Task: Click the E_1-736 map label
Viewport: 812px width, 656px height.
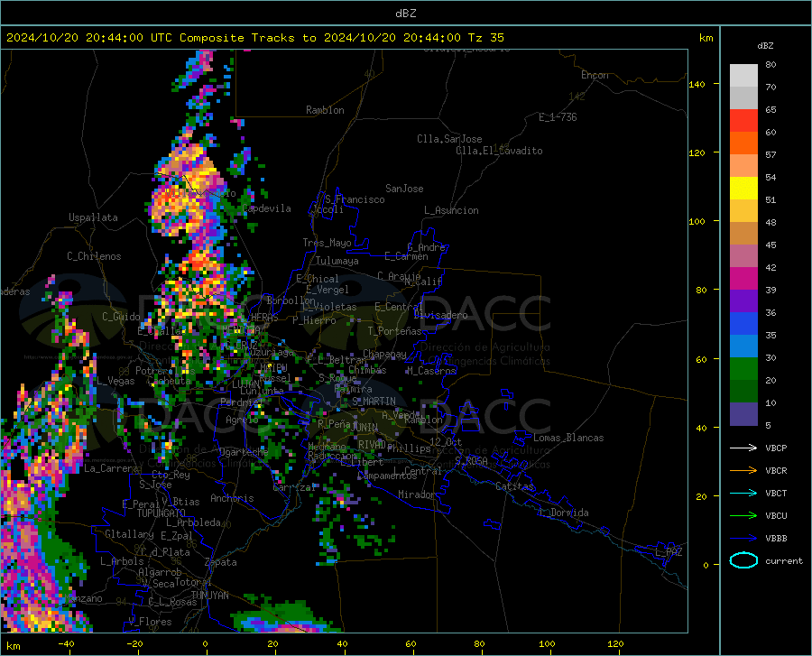Action: (558, 117)
